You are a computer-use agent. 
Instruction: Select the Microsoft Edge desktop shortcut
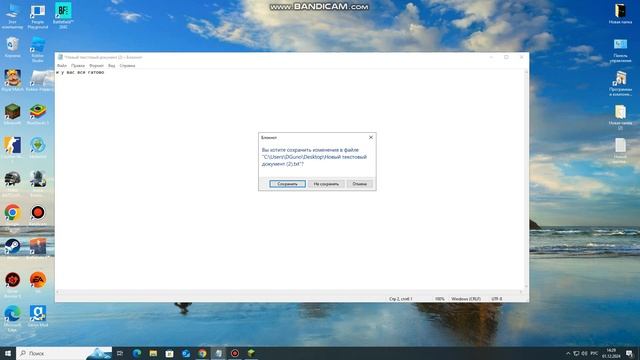(12, 318)
